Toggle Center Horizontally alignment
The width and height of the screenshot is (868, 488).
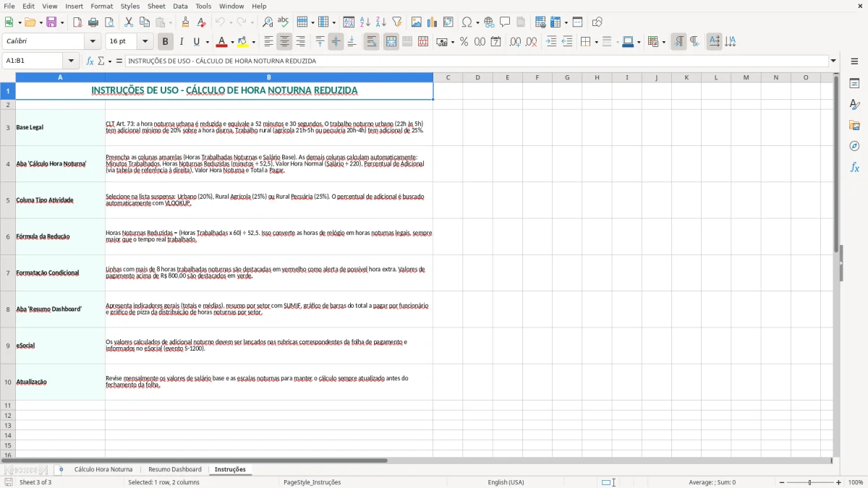click(284, 42)
